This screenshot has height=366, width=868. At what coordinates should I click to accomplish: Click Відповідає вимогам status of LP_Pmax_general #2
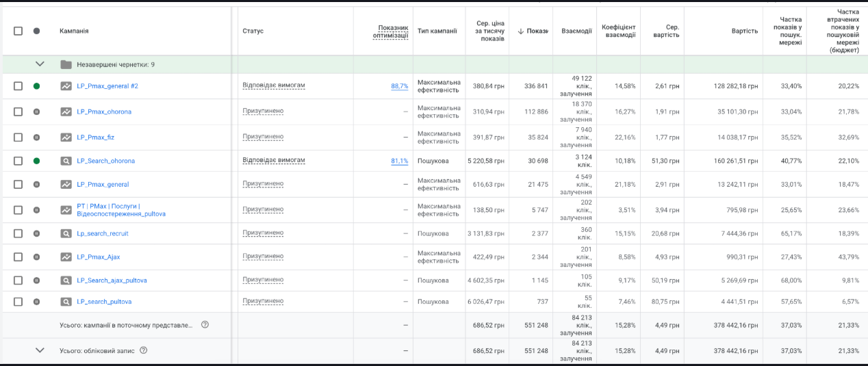[x=274, y=86]
